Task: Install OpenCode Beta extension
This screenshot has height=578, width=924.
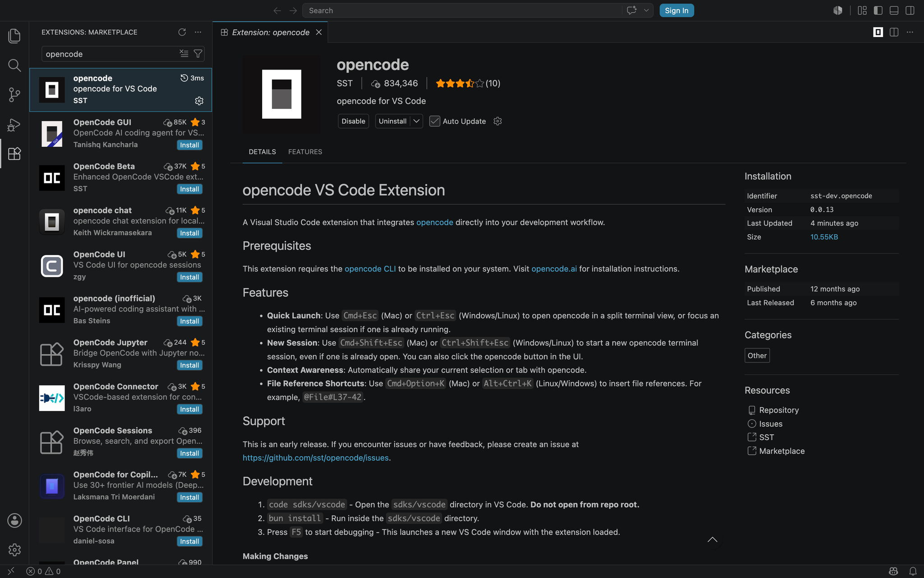Action: [x=189, y=189]
